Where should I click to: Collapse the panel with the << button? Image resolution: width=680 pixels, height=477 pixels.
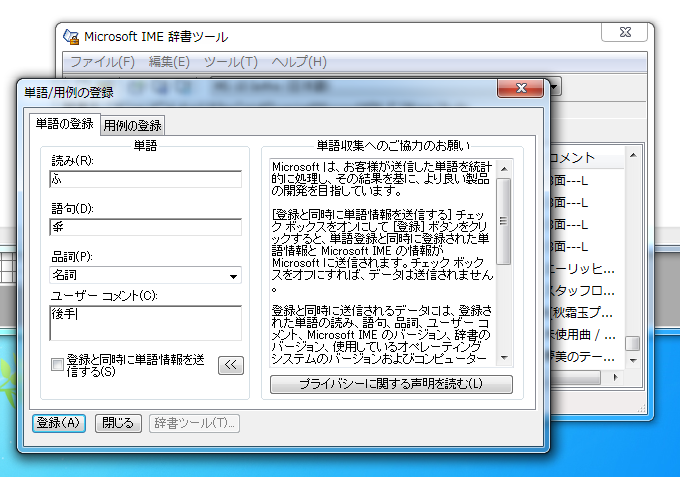pos(231,365)
